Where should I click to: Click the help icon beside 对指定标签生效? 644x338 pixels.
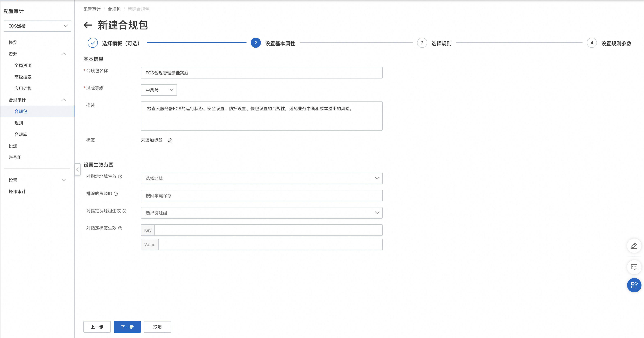tap(120, 228)
